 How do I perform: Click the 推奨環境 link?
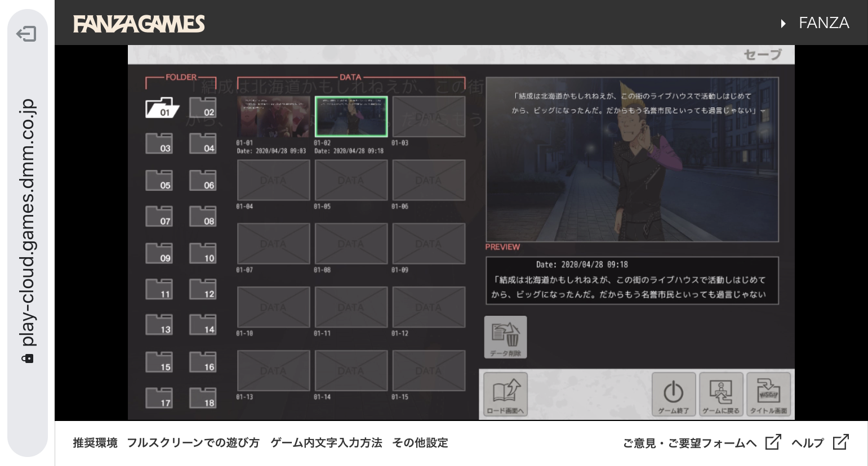[95, 443]
